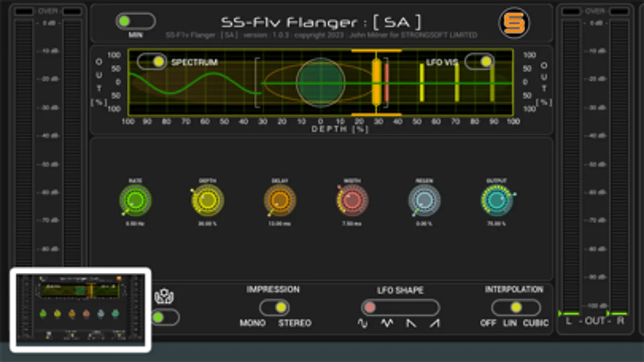
Task: Toggle the SPECTRUM display switch
Action: pos(152,62)
